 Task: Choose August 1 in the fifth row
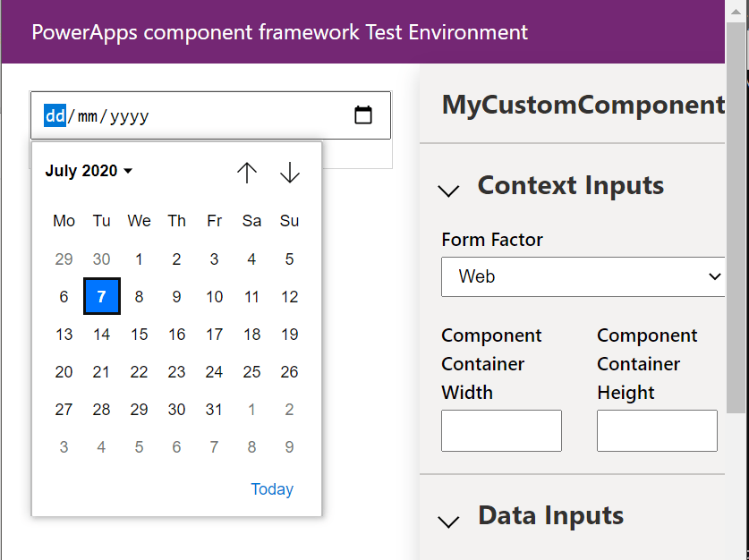[x=251, y=409]
